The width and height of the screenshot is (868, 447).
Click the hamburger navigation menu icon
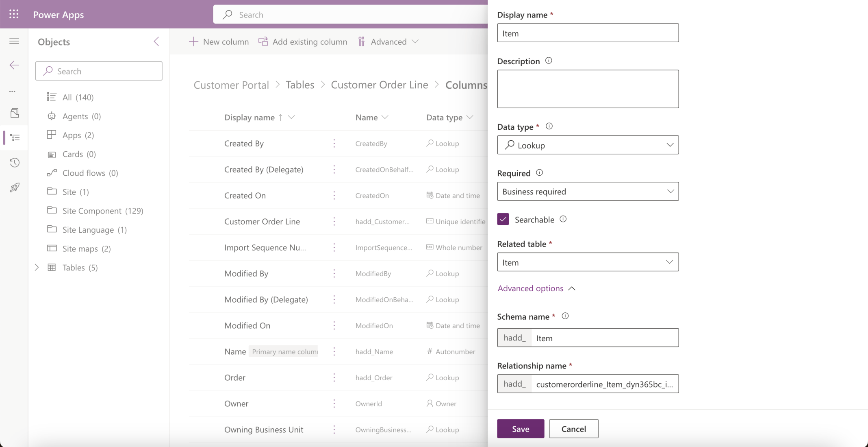[x=14, y=41]
